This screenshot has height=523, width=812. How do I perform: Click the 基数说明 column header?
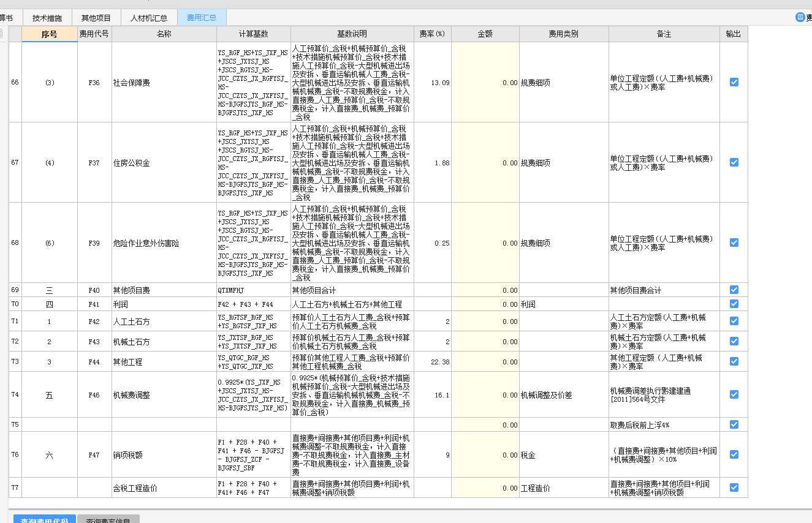pyautogui.click(x=352, y=34)
